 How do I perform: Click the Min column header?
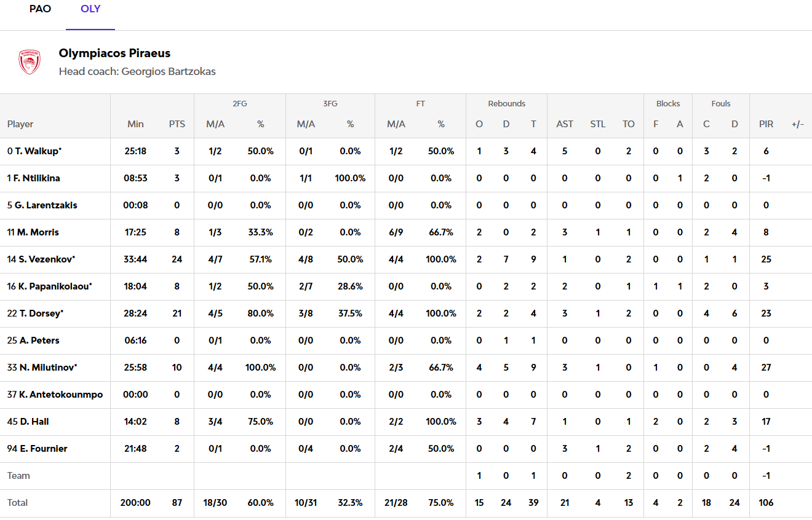coord(135,124)
